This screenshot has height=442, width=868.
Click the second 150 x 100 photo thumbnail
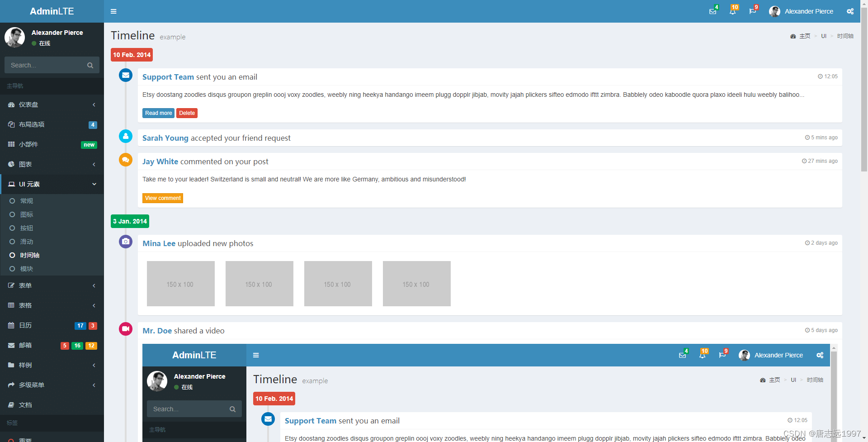click(259, 284)
